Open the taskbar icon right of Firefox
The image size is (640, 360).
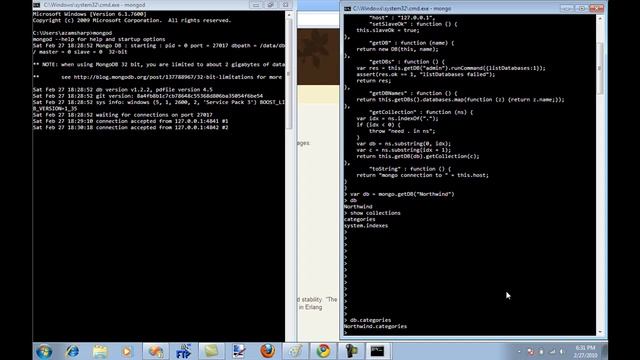point(295,351)
